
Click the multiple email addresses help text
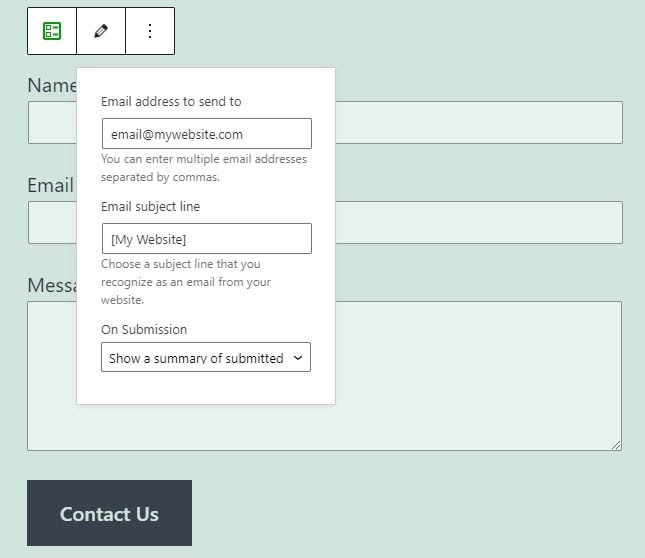(204, 168)
